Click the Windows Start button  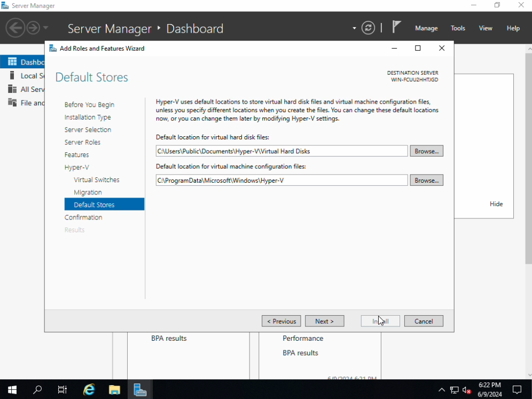pos(12,389)
